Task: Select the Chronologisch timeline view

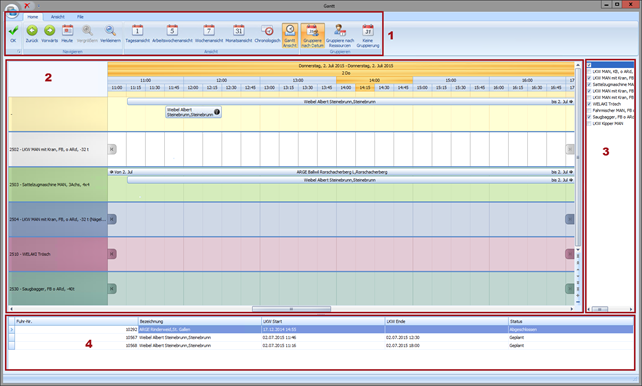Action: 267,34
